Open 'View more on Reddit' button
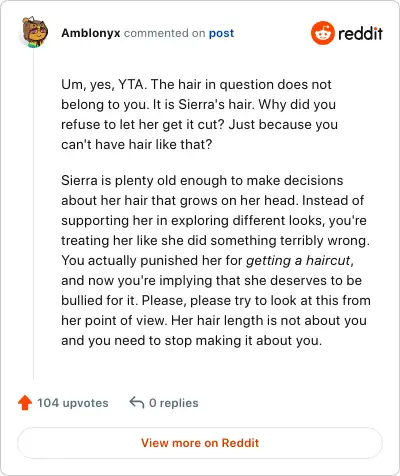Image resolution: width=400 pixels, height=476 pixels. [200, 443]
